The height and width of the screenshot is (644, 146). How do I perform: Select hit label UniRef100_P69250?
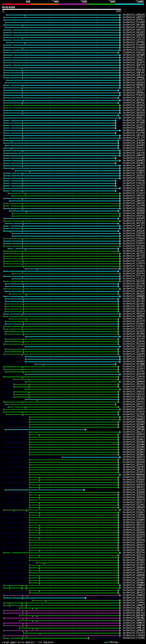(x=134, y=178)
